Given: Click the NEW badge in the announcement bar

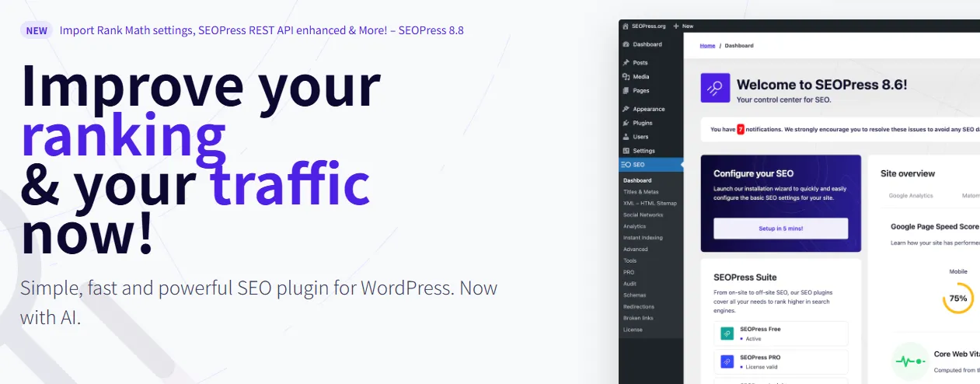Looking at the screenshot, I should click(x=37, y=30).
